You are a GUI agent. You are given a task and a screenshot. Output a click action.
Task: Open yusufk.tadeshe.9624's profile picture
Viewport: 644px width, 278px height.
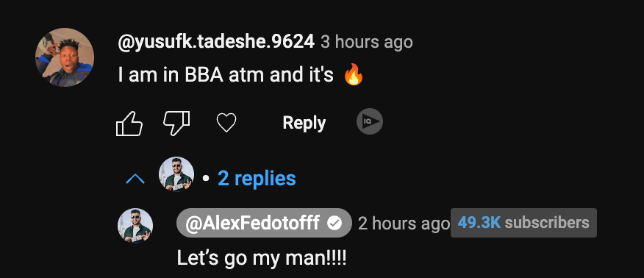click(65, 57)
